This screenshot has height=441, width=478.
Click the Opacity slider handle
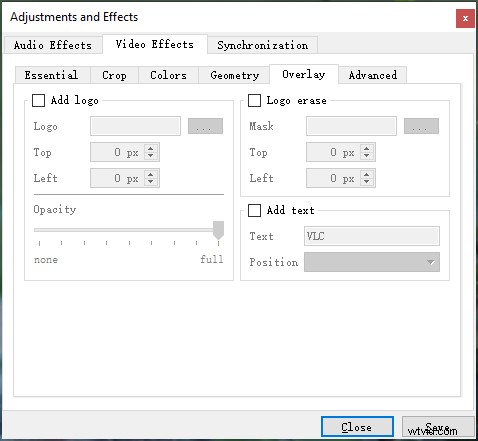coord(218,230)
